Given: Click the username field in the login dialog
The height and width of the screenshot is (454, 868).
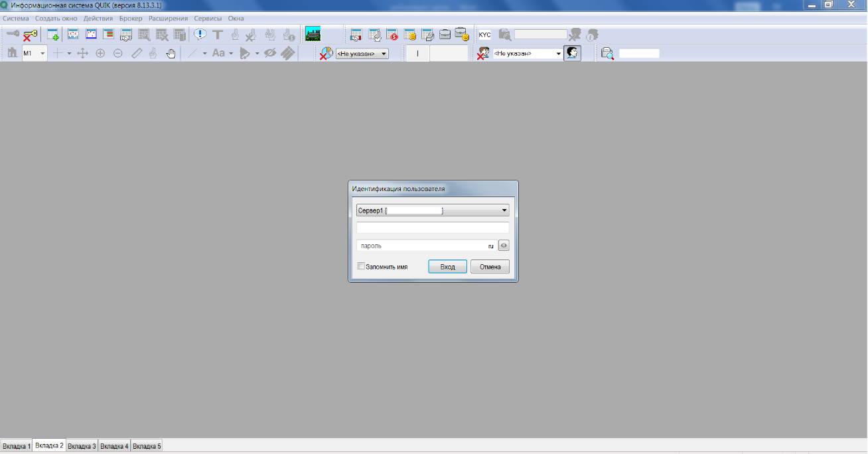Looking at the screenshot, I should point(433,228).
